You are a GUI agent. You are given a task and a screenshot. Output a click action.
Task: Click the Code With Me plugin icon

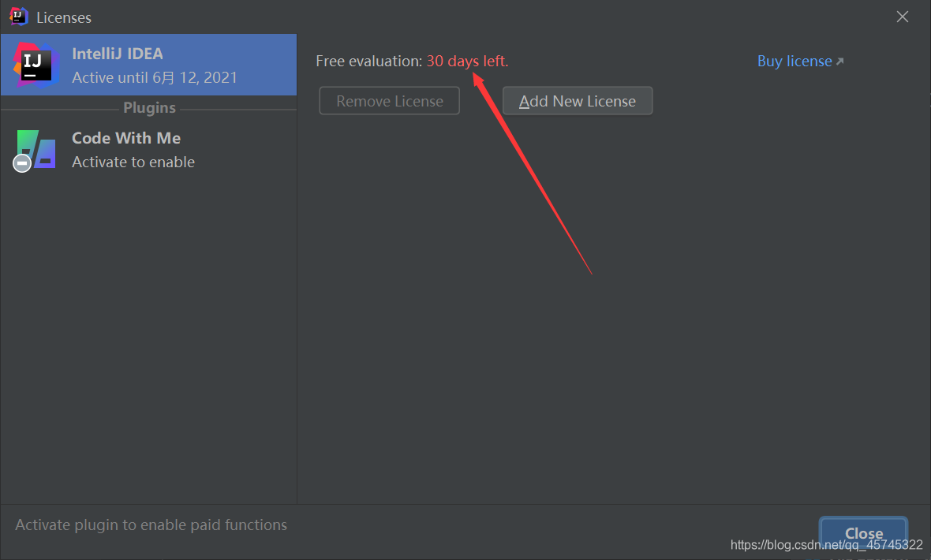pos(35,151)
